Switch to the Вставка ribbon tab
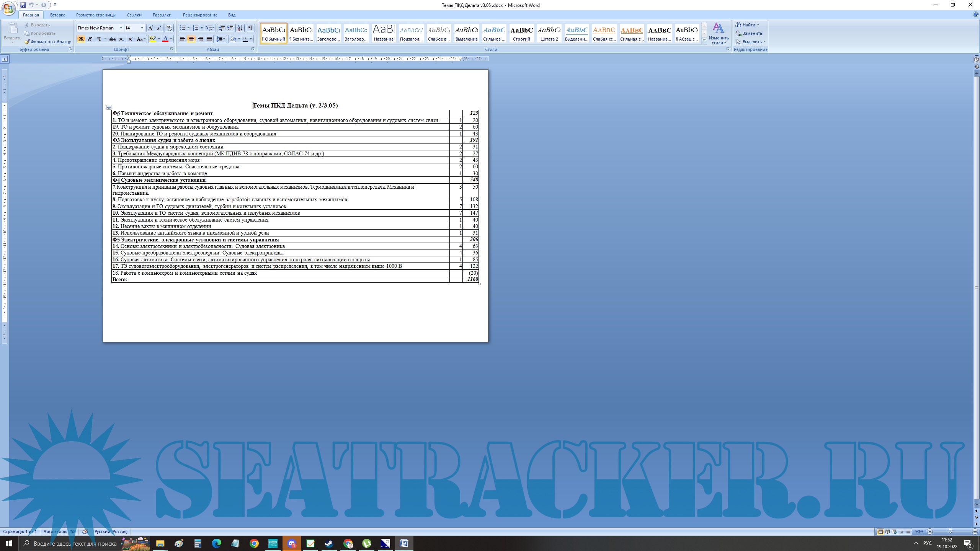The width and height of the screenshot is (980, 551). tap(57, 15)
